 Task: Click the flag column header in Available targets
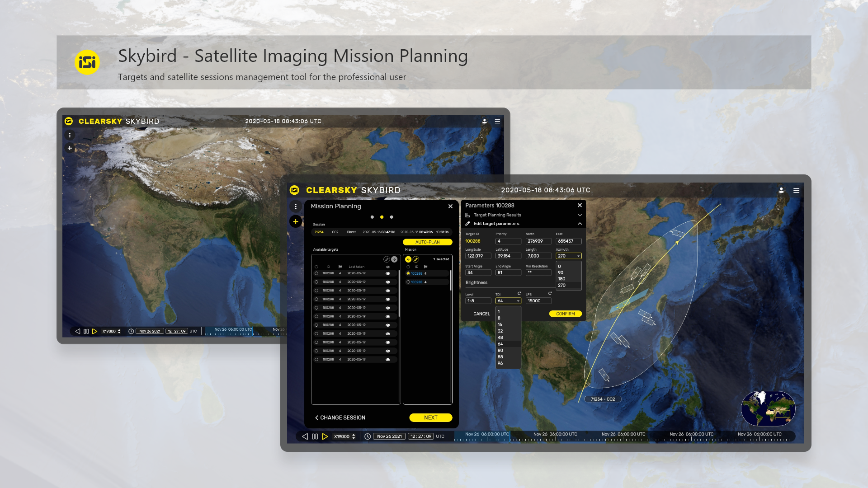(340, 267)
